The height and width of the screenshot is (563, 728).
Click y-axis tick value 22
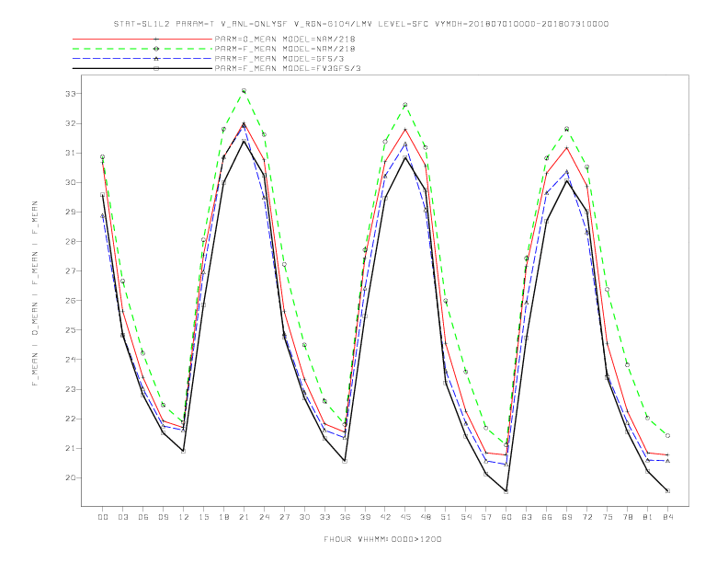tap(70, 419)
